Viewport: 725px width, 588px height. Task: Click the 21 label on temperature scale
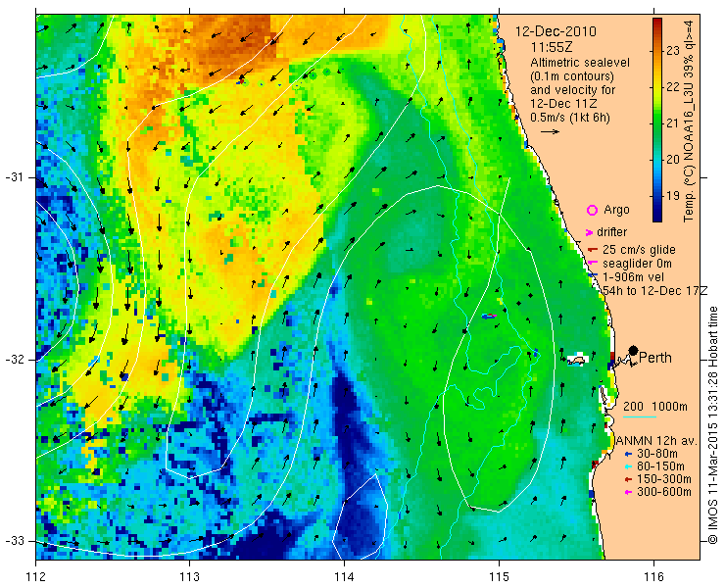pos(673,123)
